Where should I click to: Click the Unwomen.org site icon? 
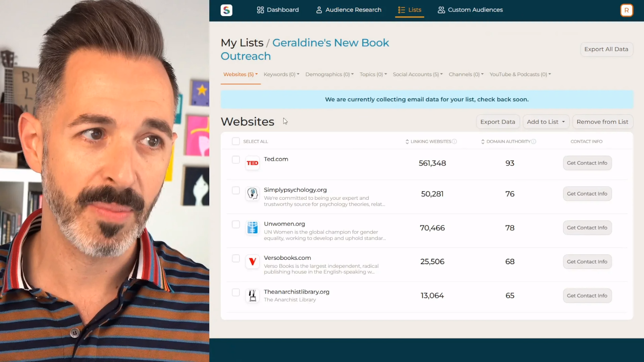pos(252,228)
